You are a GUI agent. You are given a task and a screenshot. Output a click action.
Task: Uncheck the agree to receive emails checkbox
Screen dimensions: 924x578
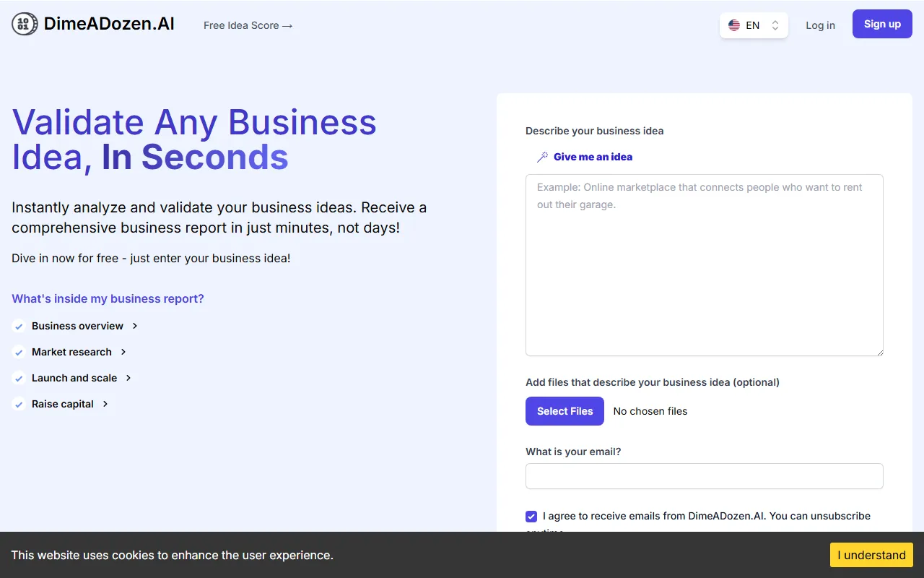531,517
